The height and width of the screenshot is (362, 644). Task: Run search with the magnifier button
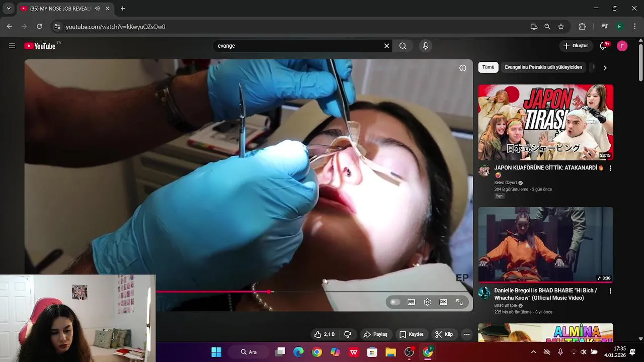pyautogui.click(x=403, y=46)
